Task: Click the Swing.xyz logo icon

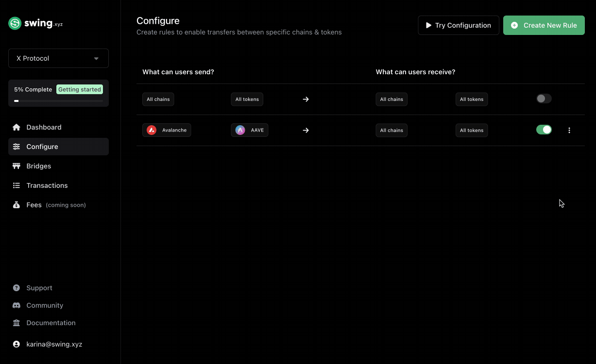Action: click(x=15, y=23)
